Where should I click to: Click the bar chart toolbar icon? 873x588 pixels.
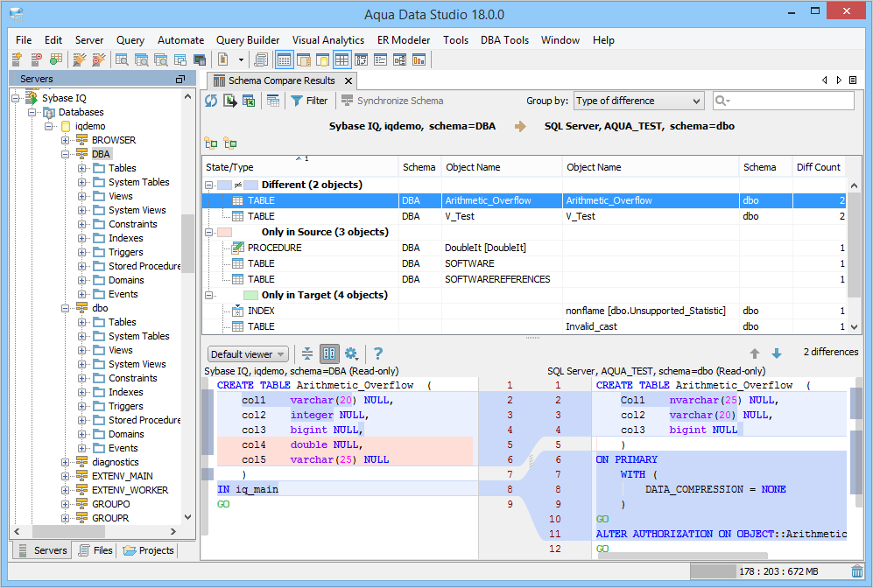click(419, 59)
